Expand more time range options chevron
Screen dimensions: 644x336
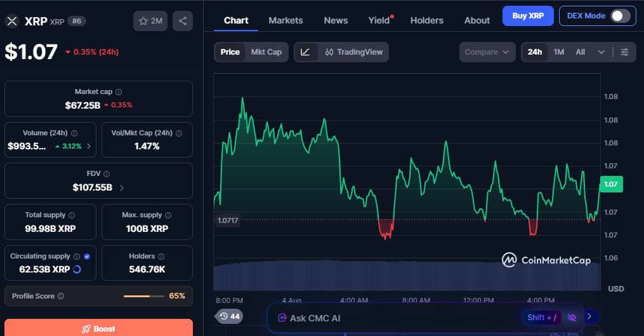click(601, 52)
